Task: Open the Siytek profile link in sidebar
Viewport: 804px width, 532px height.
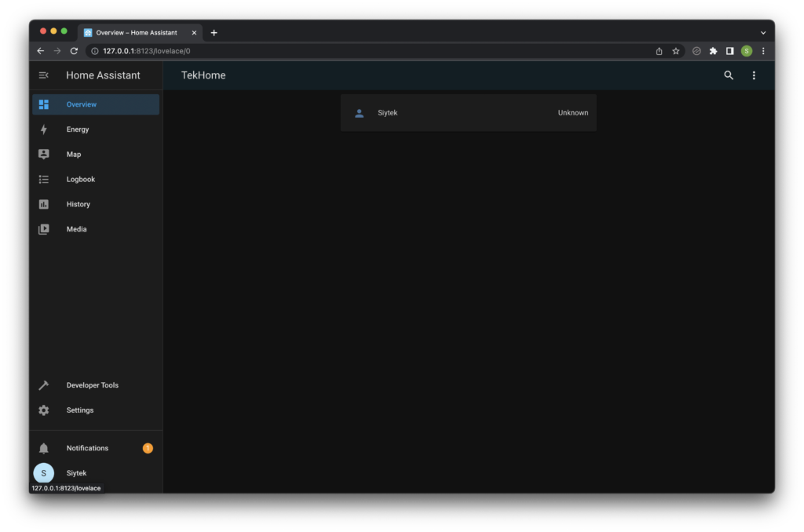Action: click(95, 473)
